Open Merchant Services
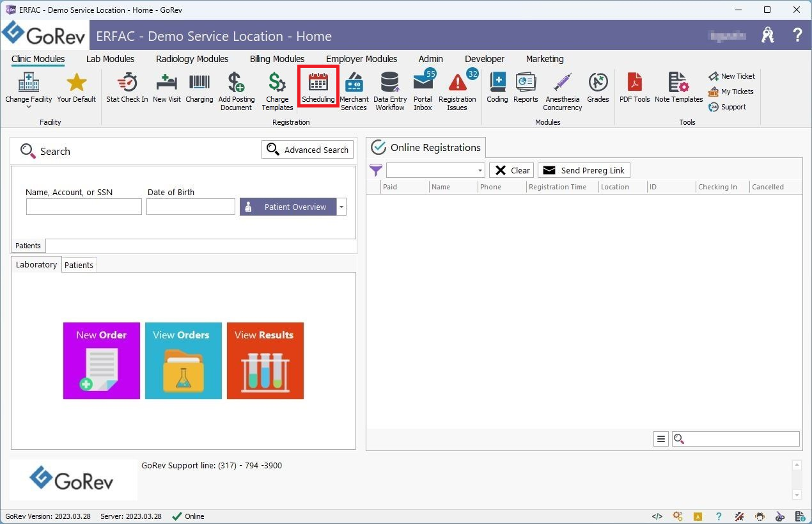Image resolution: width=812 pixels, height=524 pixels. click(354, 91)
